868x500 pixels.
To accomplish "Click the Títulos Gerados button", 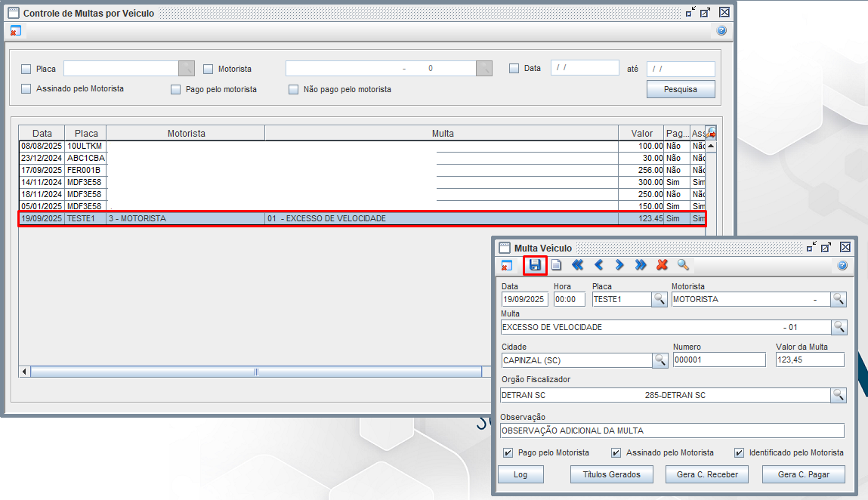I will [x=612, y=474].
